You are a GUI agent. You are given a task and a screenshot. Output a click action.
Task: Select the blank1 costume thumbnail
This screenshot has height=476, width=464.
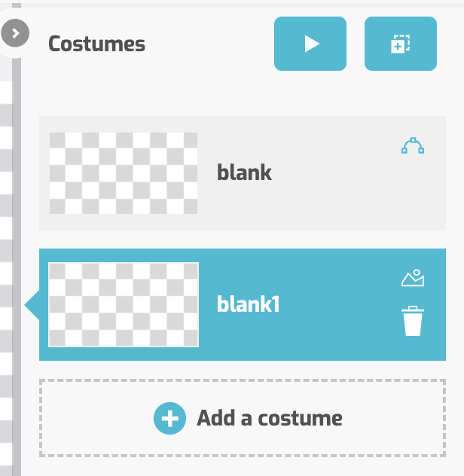[x=124, y=304]
